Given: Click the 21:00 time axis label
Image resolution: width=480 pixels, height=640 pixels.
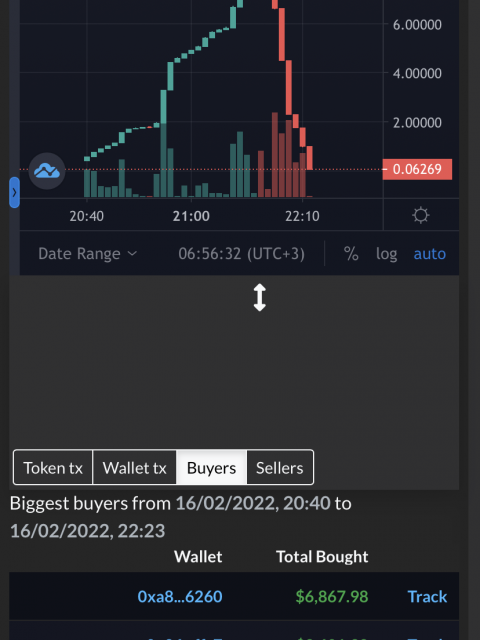Looking at the screenshot, I should [x=191, y=216].
